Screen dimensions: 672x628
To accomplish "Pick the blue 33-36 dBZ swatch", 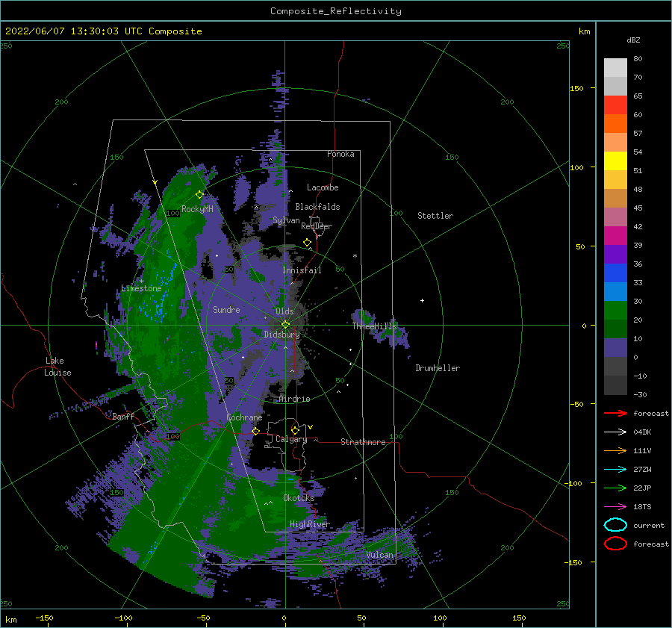I will pos(615,273).
